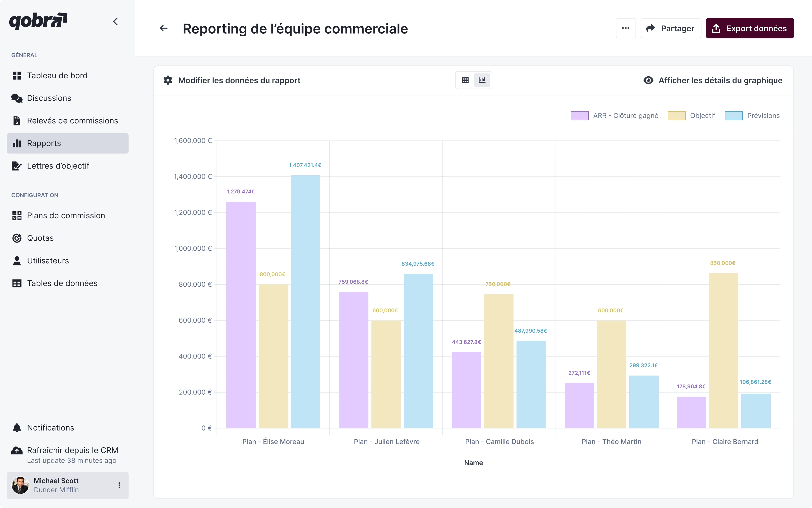Click the Tables de données table icon

click(17, 283)
